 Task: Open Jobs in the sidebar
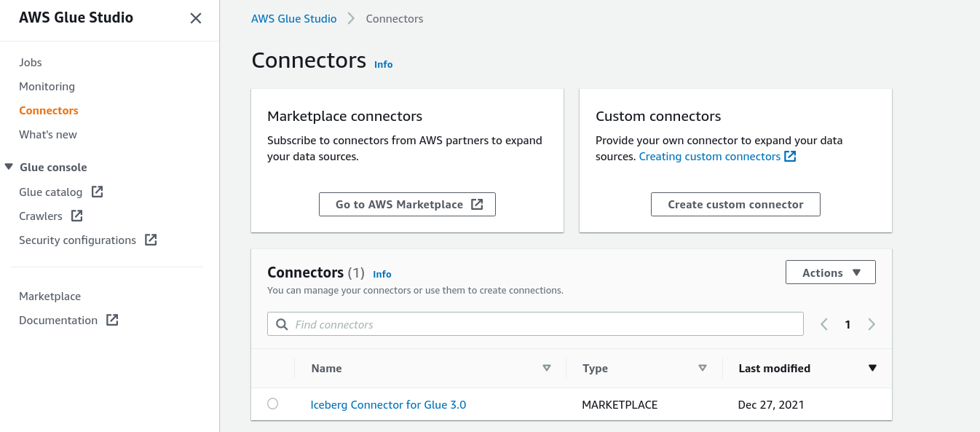coord(31,63)
